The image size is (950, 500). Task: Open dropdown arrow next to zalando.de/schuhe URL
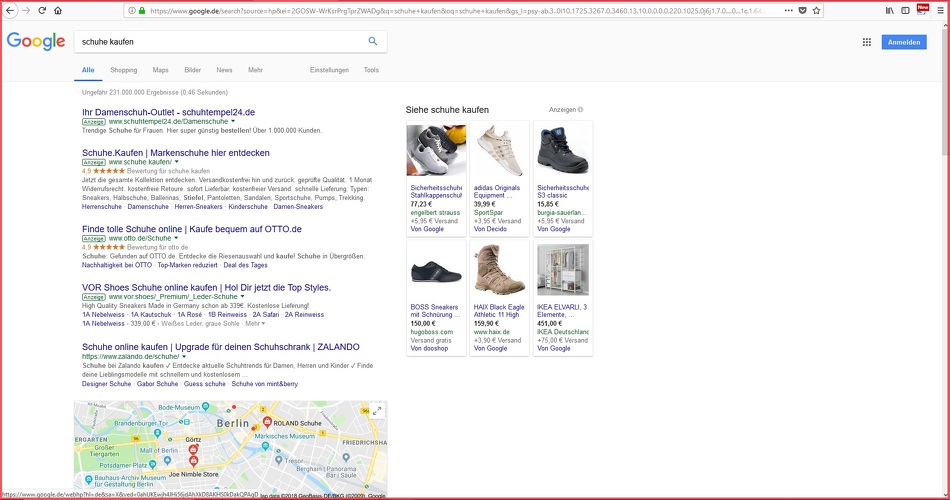click(x=184, y=356)
